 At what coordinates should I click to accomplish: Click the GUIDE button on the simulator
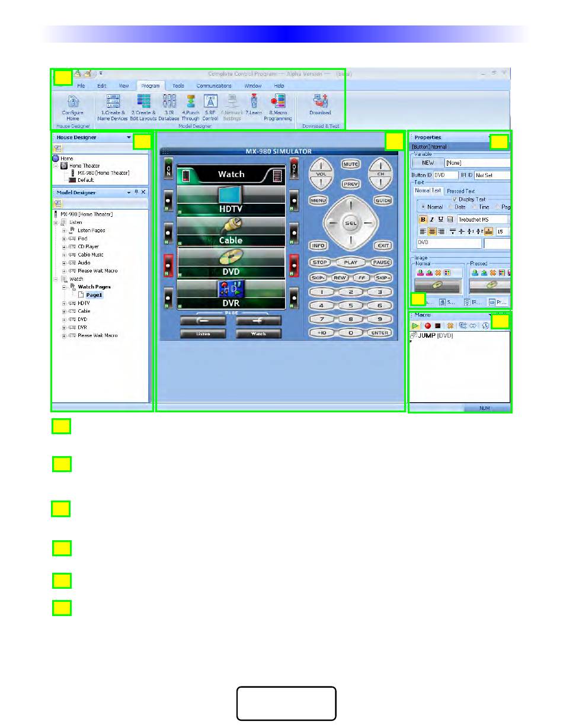(x=383, y=201)
